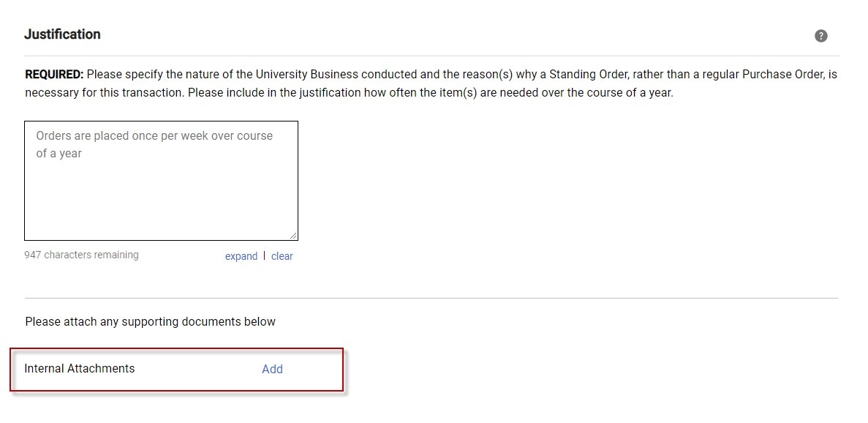868x423 pixels.
Task: Add an internal attachment
Action: [x=272, y=369]
